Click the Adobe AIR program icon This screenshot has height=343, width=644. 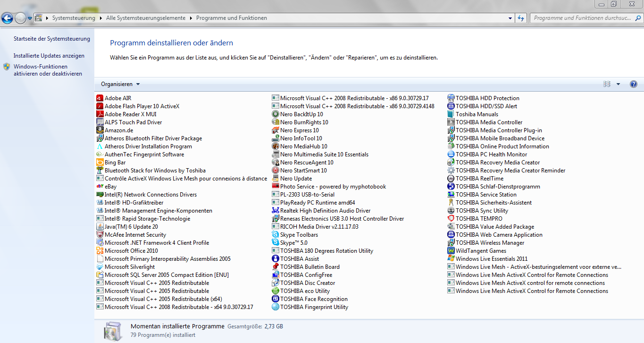point(100,98)
